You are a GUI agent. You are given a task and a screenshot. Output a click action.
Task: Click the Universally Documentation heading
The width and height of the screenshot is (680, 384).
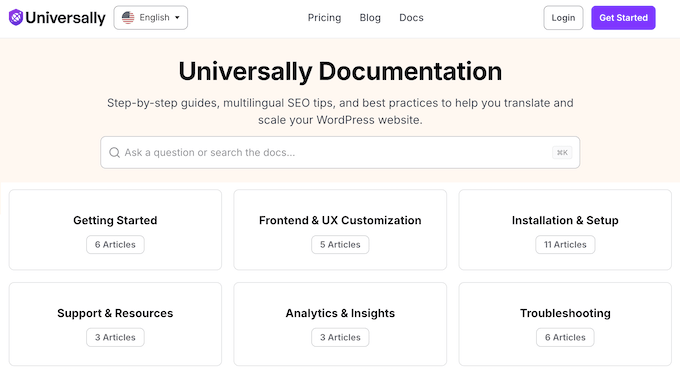tap(340, 71)
